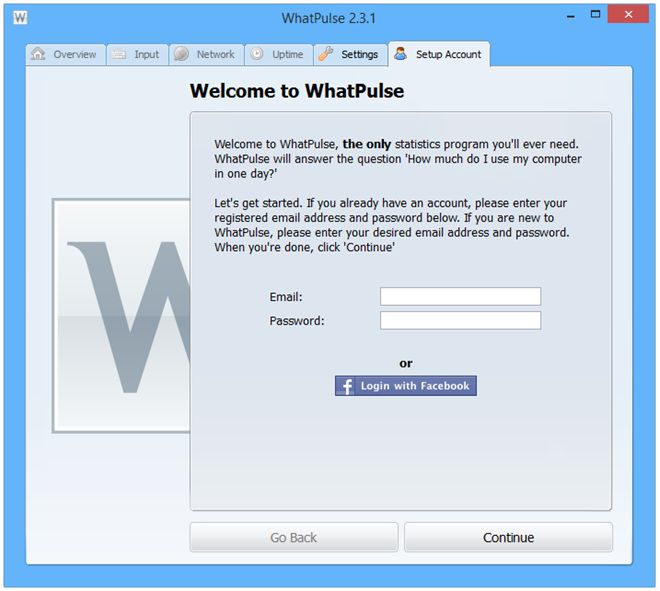
Task: Click the Facebook f logo icon
Action: [346, 386]
